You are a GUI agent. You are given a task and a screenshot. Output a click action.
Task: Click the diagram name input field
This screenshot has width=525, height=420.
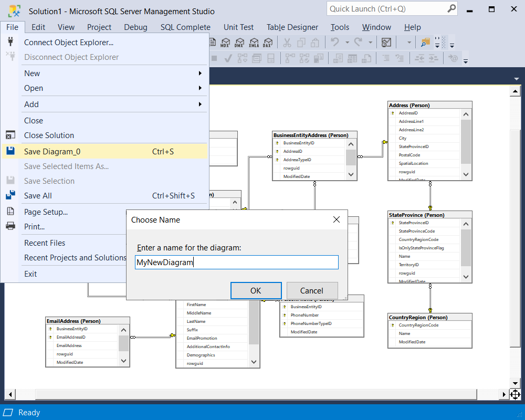pyautogui.click(x=236, y=262)
